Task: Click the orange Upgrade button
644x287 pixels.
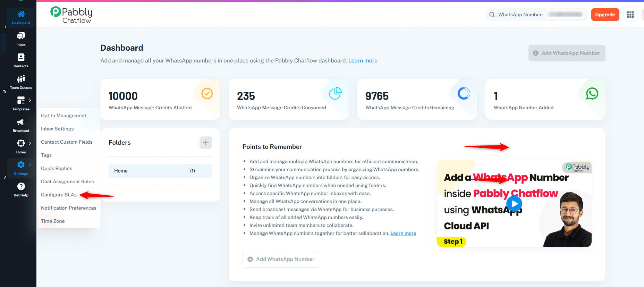Action: pos(605,15)
